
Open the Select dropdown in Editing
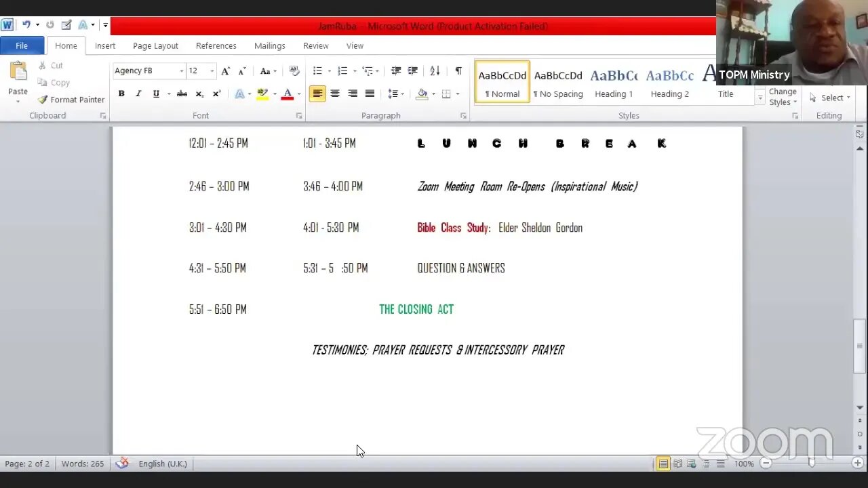pyautogui.click(x=830, y=98)
